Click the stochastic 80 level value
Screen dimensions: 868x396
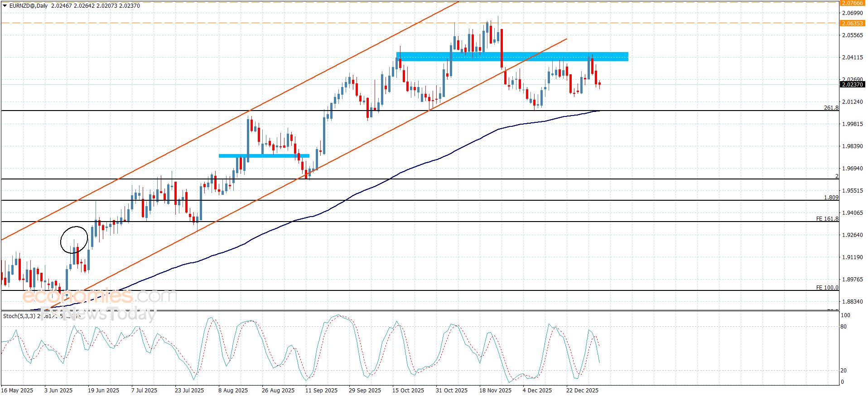click(844, 327)
